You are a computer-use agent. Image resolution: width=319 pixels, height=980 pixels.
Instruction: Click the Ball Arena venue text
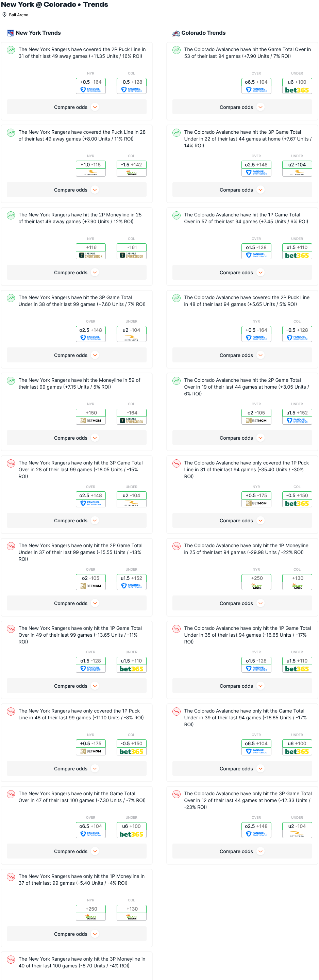pos(19,15)
